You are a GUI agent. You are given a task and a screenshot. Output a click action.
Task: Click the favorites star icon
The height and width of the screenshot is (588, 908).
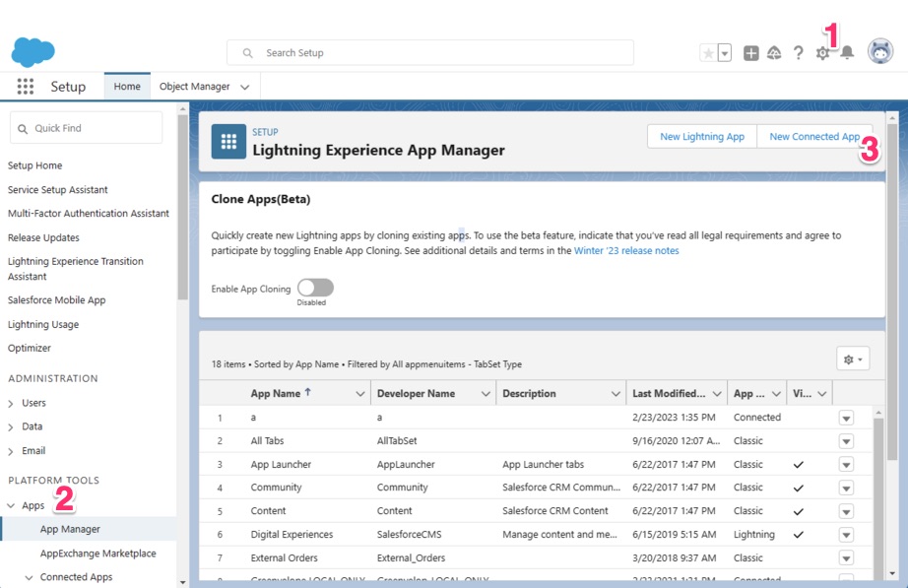click(708, 53)
